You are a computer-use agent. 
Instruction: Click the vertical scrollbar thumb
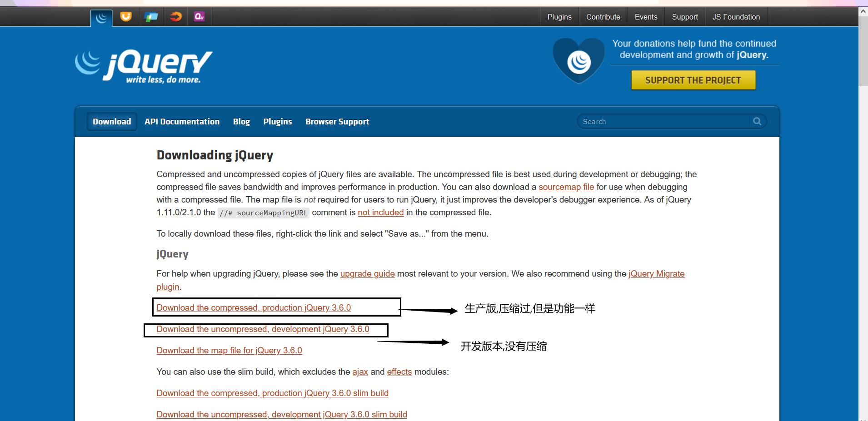[863, 51]
